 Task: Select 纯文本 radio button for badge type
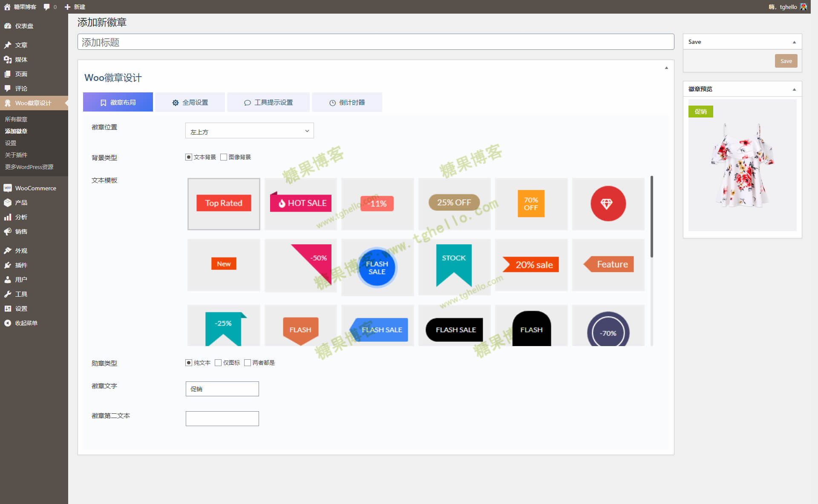[x=187, y=363]
